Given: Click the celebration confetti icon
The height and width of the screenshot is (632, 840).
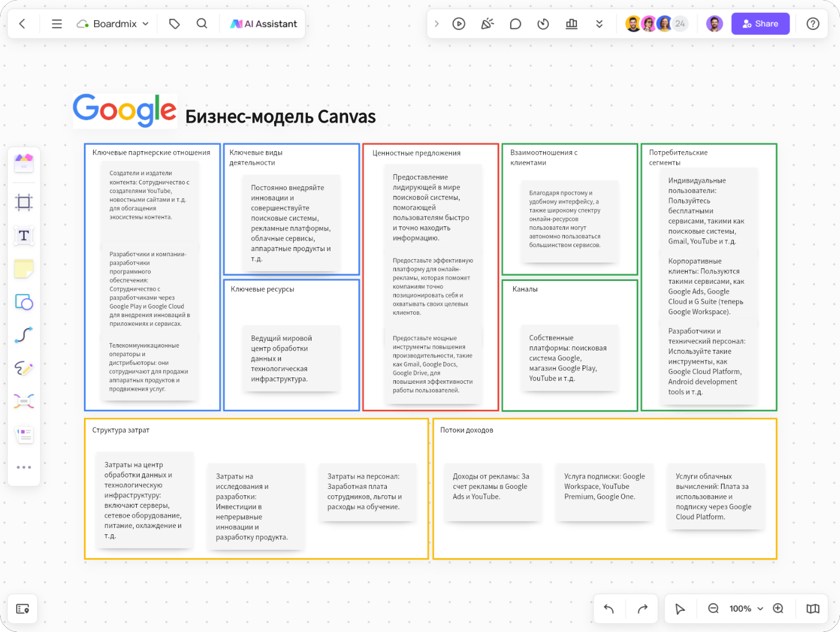Looking at the screenshot, I should (x=487, y=24).
